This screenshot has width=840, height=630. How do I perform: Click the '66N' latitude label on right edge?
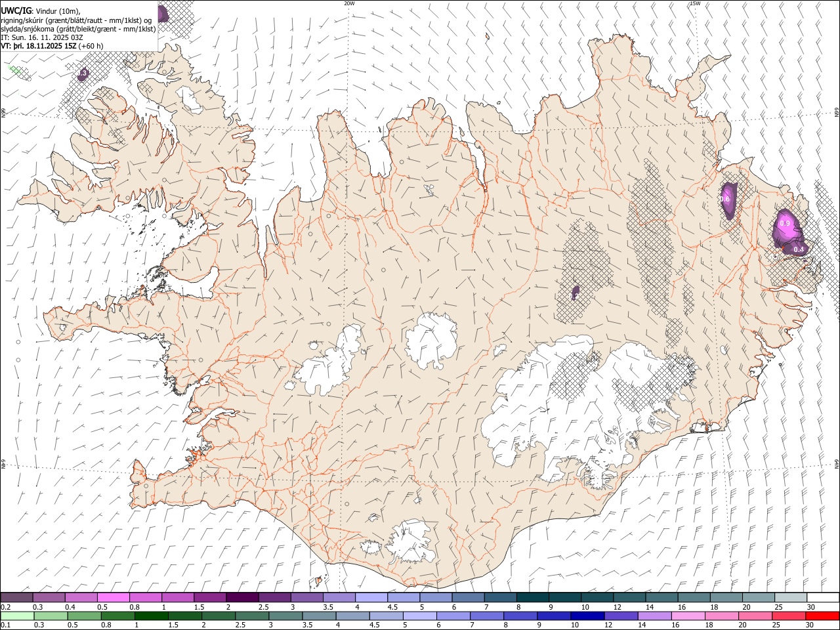click(836, 113)
